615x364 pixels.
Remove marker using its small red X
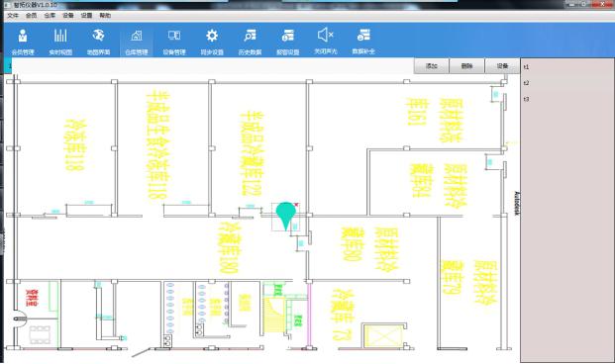tap(296, 205)
